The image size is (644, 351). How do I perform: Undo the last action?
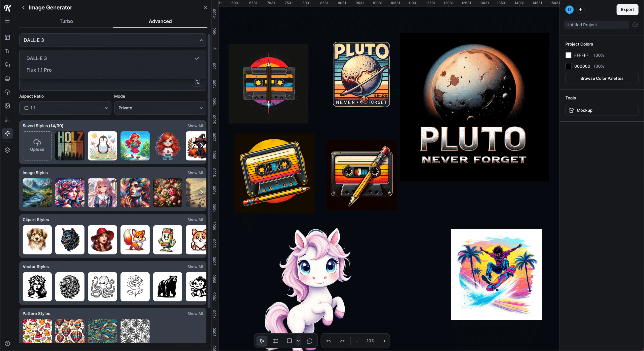[x=329, y=341]
